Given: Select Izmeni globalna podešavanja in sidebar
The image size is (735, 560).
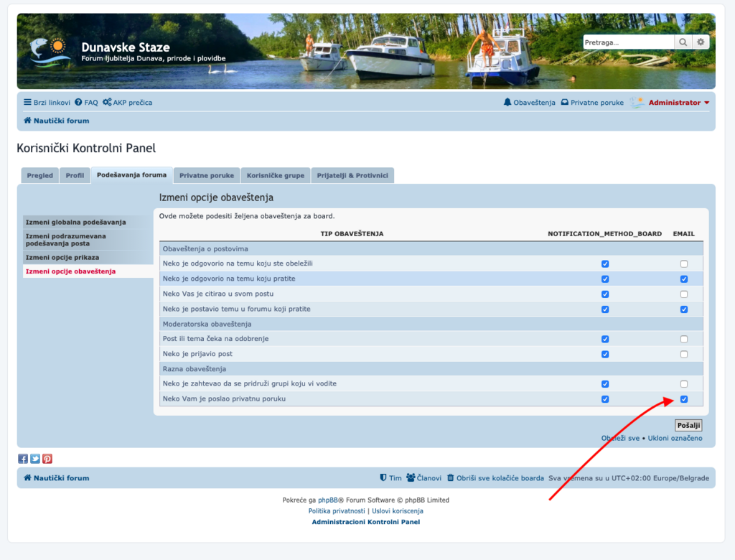Looking at the screenshot, I should point(88,222).
